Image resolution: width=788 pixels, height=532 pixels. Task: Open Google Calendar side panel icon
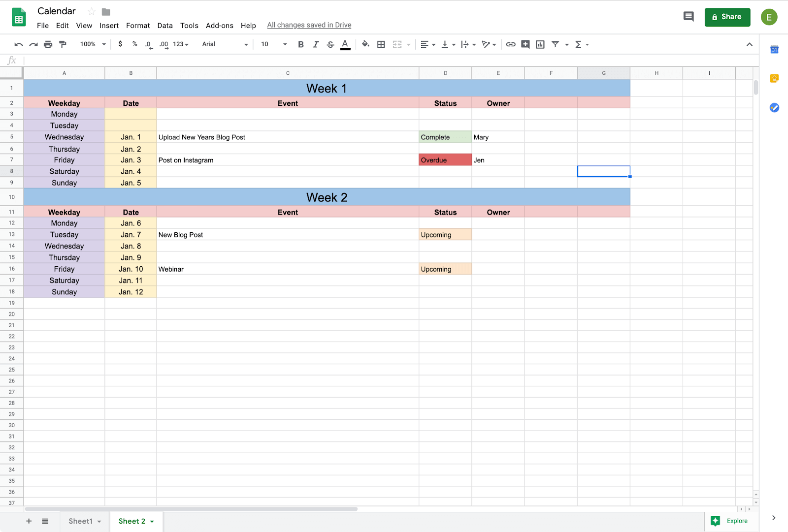coord(774,49)
